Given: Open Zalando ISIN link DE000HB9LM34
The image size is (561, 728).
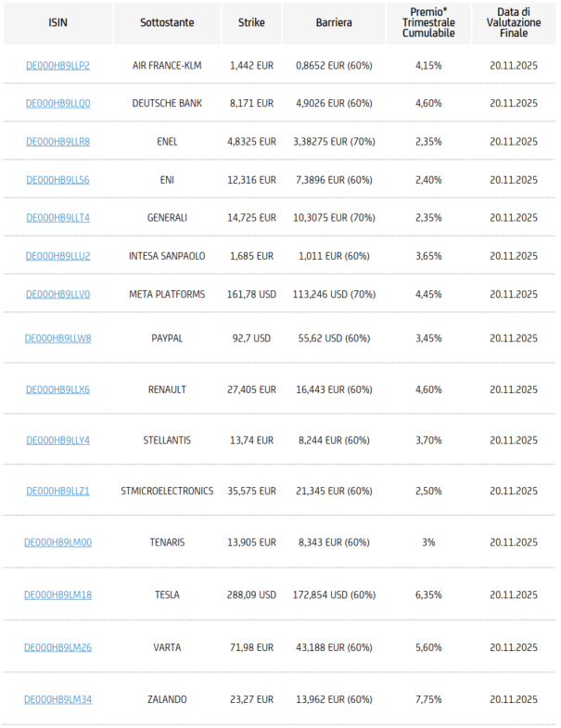Looking at the screenshot, I should [58, 699].
